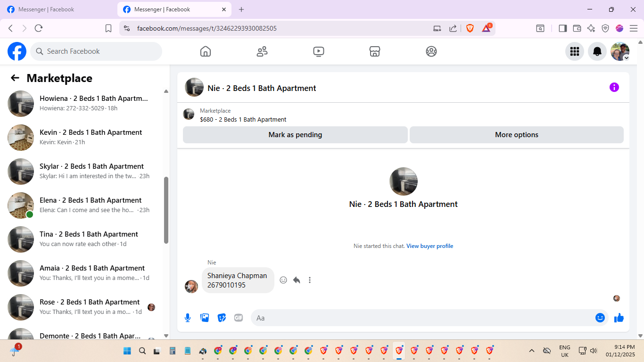Click the View buyer profile link

(430, 246)
